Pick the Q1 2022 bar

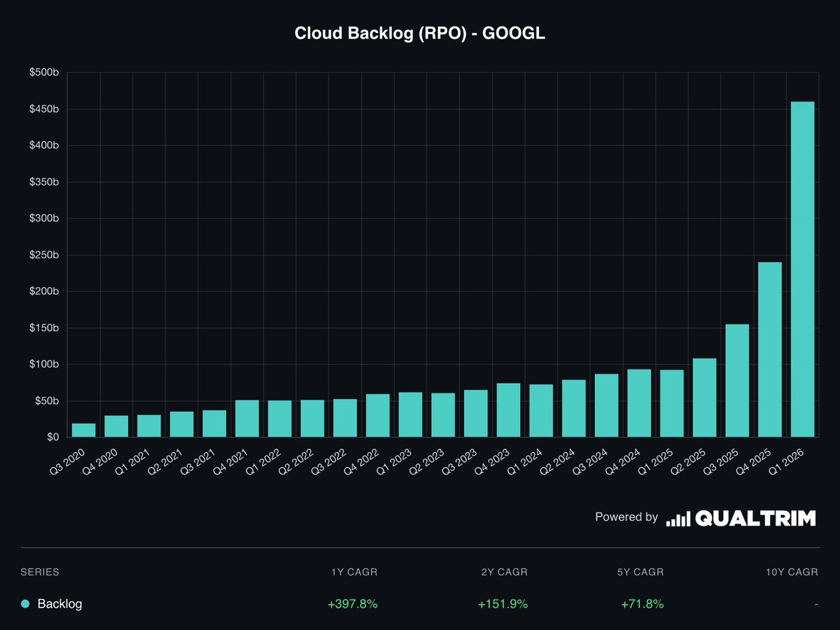point(280,419)
